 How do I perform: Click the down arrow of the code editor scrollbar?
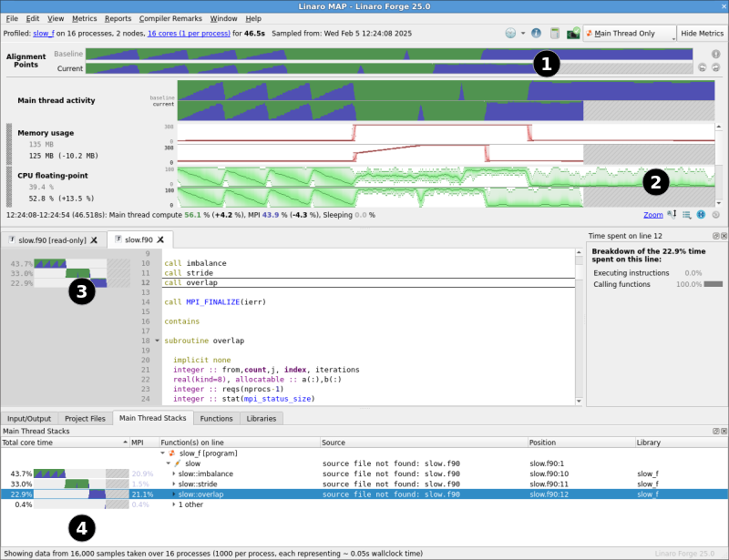(x=579, y=401)
